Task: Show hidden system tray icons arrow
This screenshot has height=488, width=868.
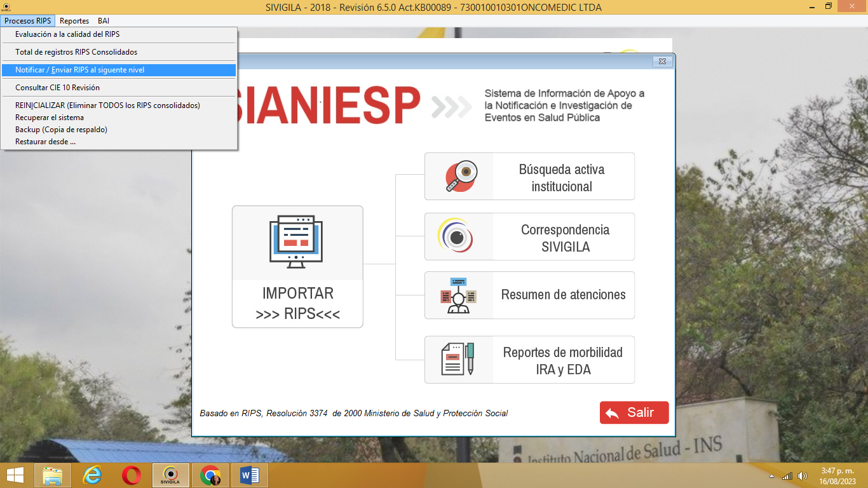Action: pos(771,476)
